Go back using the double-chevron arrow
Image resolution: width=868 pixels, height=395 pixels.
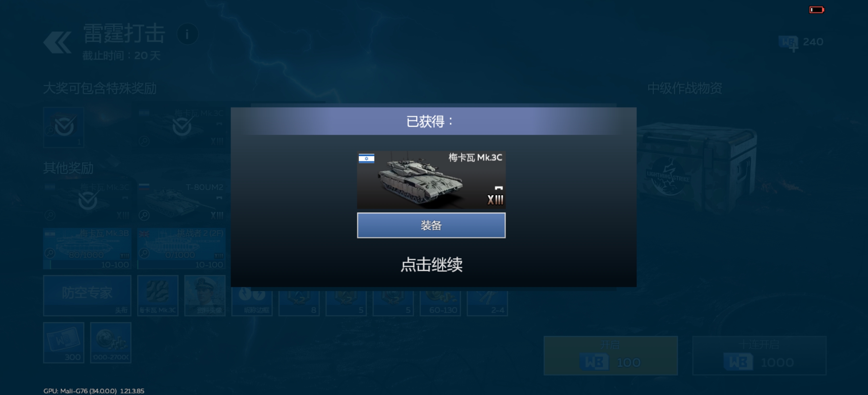tap(57, 42)
